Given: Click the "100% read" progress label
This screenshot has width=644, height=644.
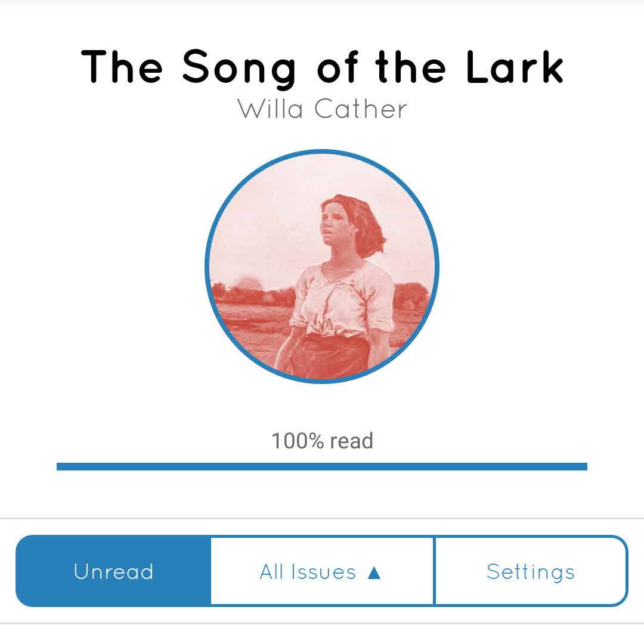Looking at the screenshot, I should click(x=322, y=441).
